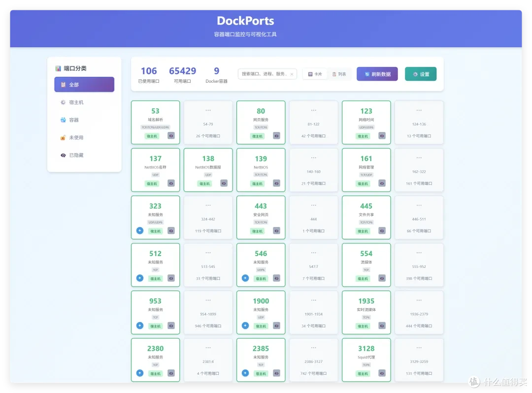Click the 9 Docker容器 statistic
The height and width of the screenshot is (393, 532).
[x=216, y=75]
